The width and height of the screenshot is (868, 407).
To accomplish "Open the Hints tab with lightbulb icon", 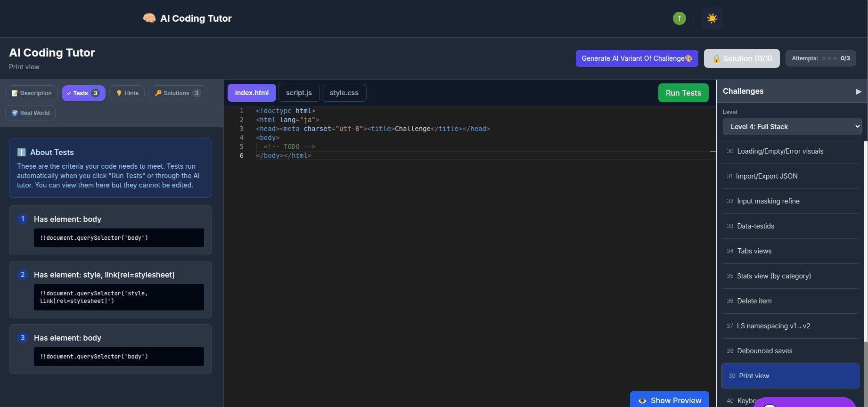I will (x=127, y=93).
